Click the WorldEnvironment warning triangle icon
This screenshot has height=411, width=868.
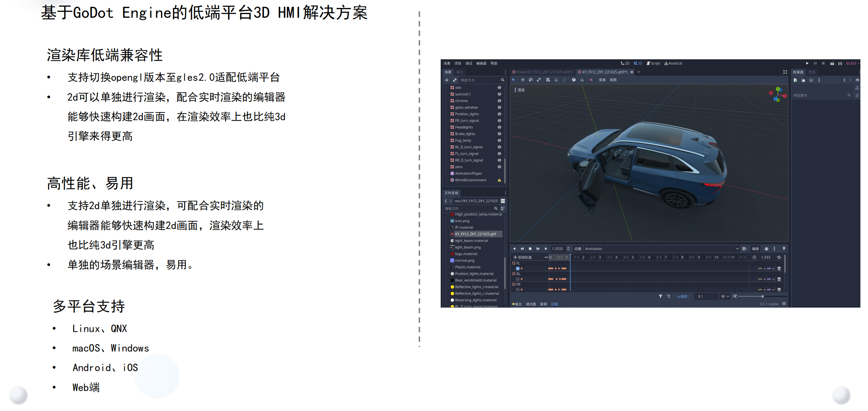499,180
